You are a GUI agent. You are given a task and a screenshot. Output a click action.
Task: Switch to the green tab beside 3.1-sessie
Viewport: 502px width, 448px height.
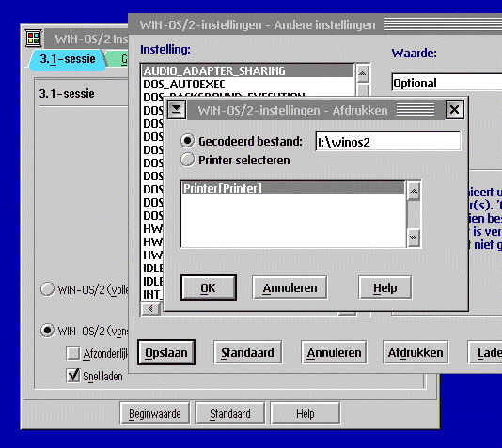[118, 59]
